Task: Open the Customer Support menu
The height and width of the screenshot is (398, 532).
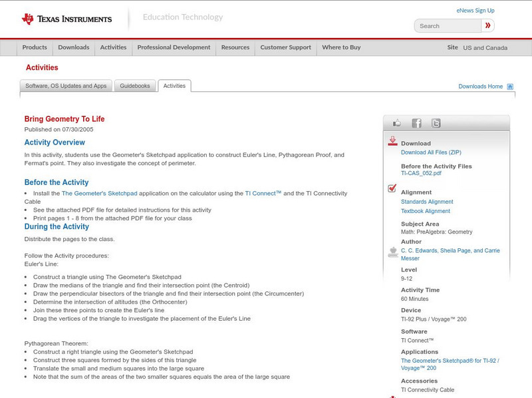Action: tap(286, 47)
